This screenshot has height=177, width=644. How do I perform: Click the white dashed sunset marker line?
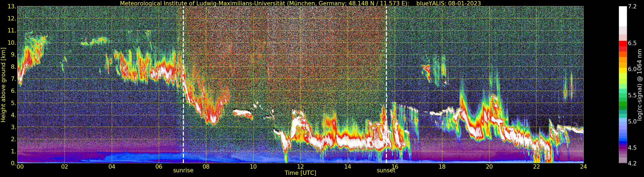[386, 85]
